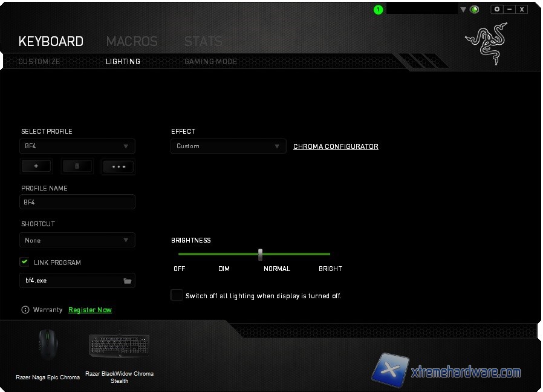Open the three-dots profile options button
This screenshot has height=392, width=543.
pyautogui.click(x=118, y=166)
